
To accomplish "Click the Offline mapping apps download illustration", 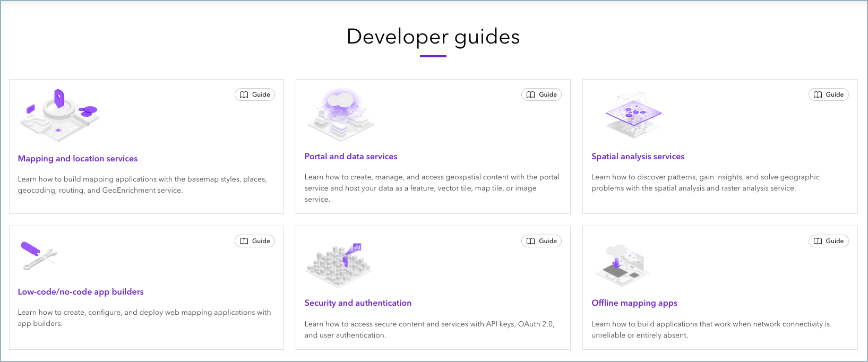I will 622,266.
